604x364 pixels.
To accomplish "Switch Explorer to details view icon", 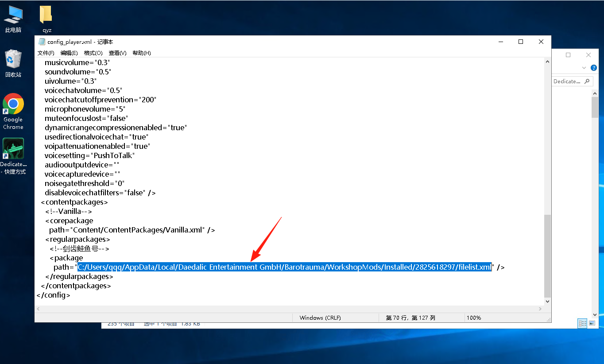I will [582, 323].
